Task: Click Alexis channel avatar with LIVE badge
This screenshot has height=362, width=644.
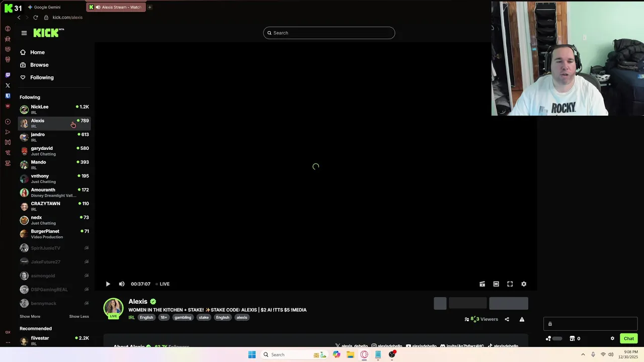Action: pos(113,308)
